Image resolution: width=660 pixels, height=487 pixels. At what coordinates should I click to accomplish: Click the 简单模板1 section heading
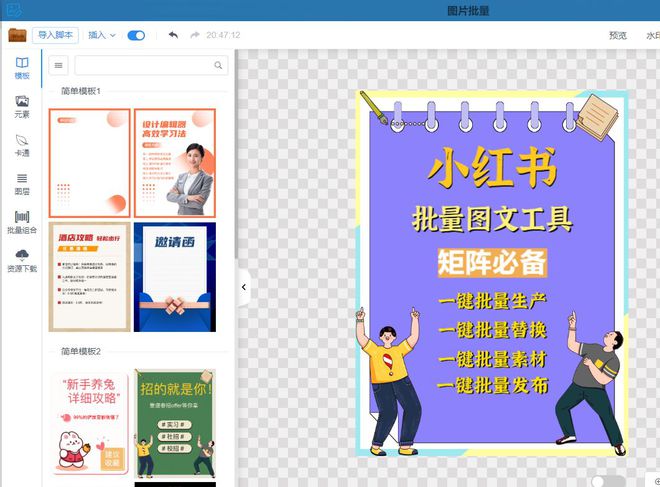[x=81, y=91]
